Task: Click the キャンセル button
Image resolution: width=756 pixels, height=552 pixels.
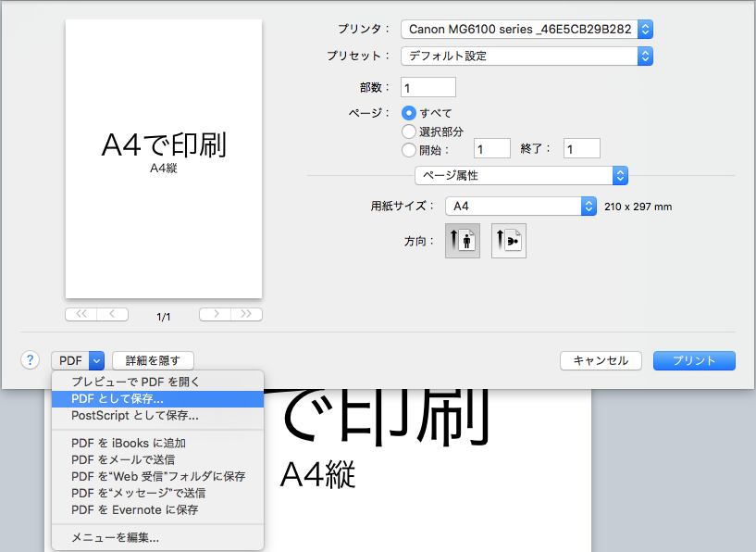Action: [x=601, y=361]
